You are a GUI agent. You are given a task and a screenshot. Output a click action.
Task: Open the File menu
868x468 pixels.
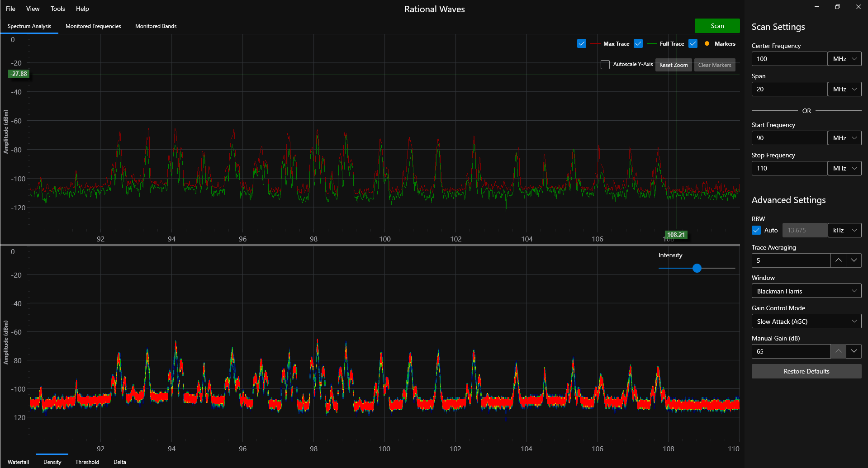[x=10, y=8]
